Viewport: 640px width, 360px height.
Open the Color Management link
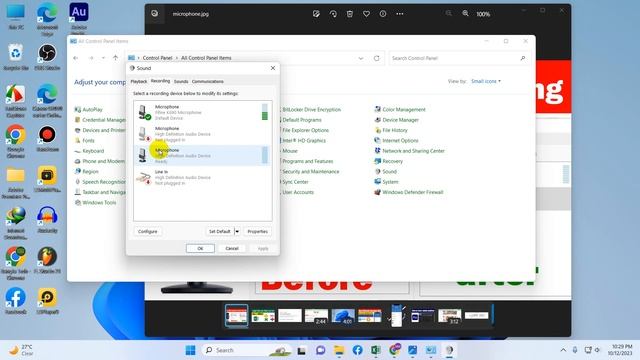(404, 109)
